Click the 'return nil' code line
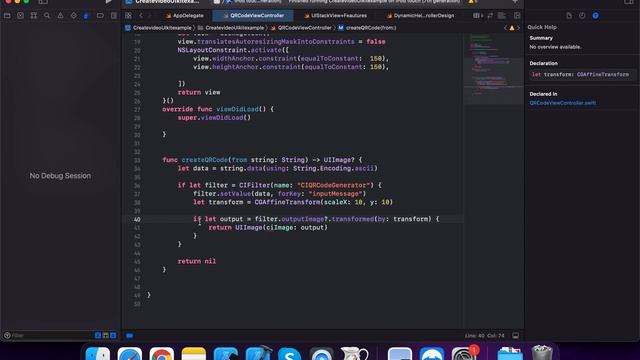 (x=197, y=261)
